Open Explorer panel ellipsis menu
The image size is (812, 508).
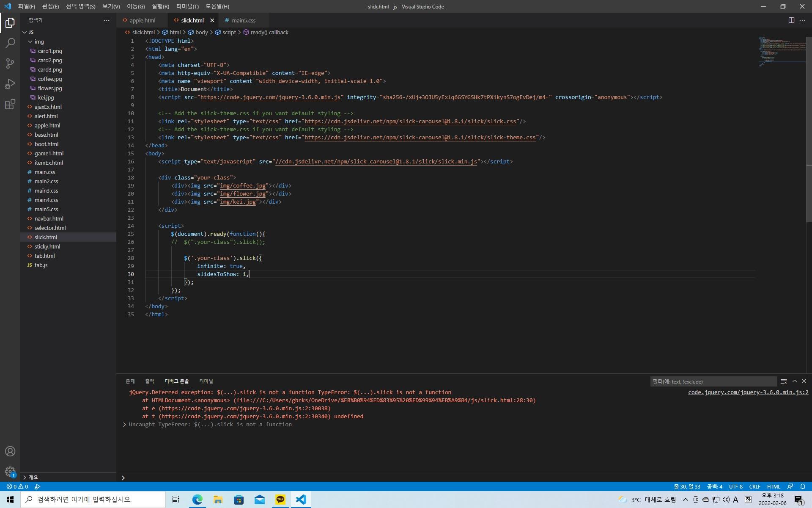(x=107, y=20)
